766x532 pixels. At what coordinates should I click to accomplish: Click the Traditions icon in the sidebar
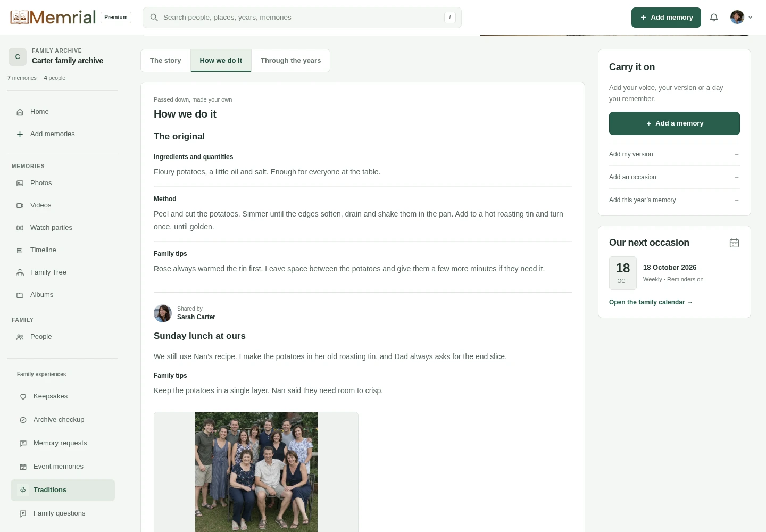point(23,490)
